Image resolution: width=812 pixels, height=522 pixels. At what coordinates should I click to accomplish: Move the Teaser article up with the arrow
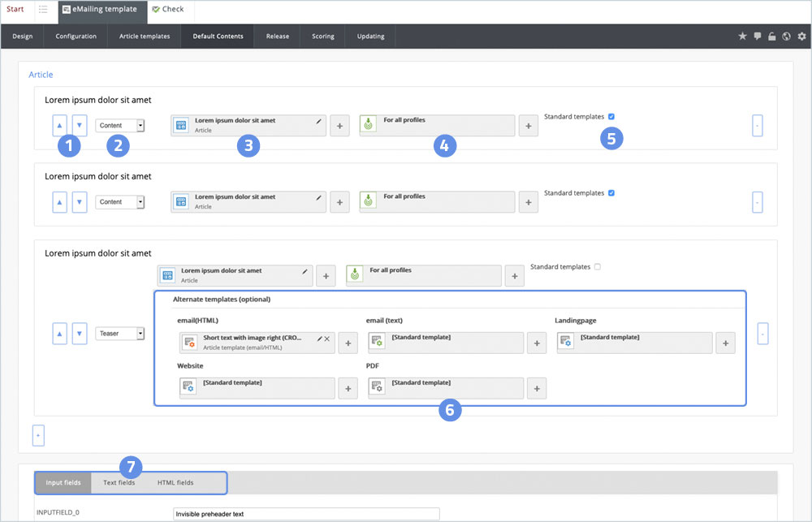[60, 333]
